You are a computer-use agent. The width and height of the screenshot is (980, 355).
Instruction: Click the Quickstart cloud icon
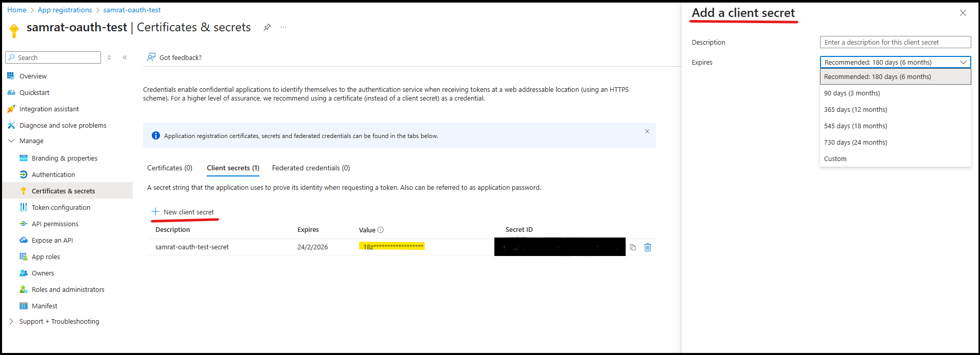tap(11, 92)
